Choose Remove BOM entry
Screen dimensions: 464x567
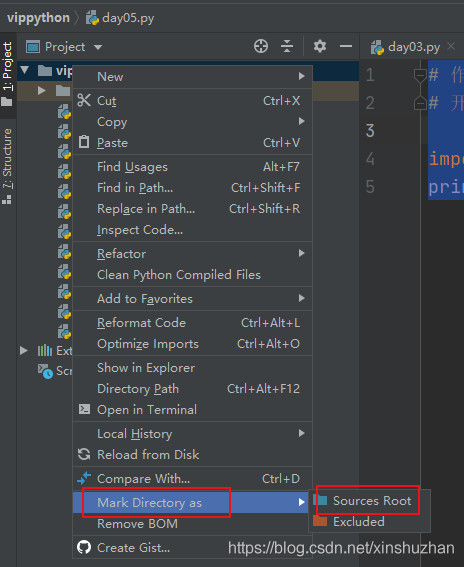(x=192, y=524)
